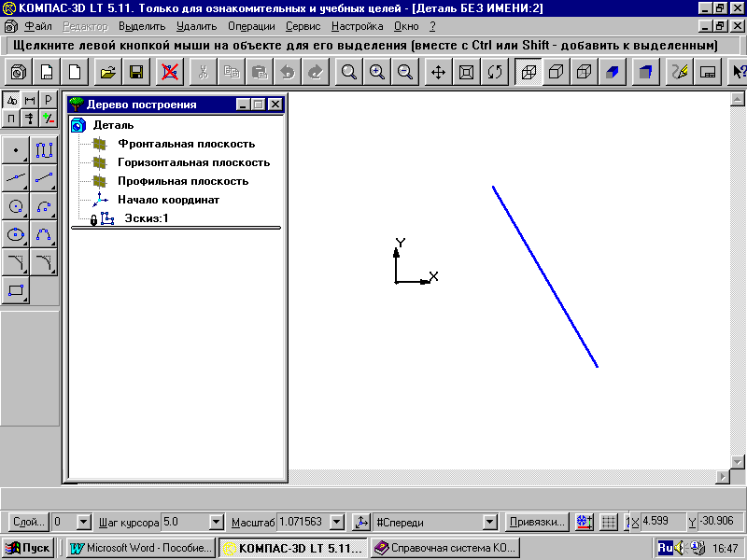The height and width of the screenshot is (560, 747).
Task: Select the Rectangle tool
Action: click(16, 290)
